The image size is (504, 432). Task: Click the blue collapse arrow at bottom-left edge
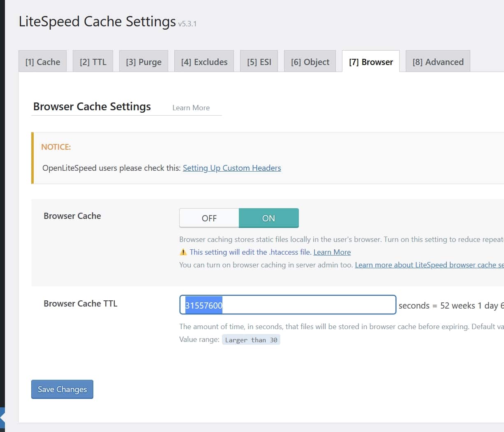pos(2,418)
